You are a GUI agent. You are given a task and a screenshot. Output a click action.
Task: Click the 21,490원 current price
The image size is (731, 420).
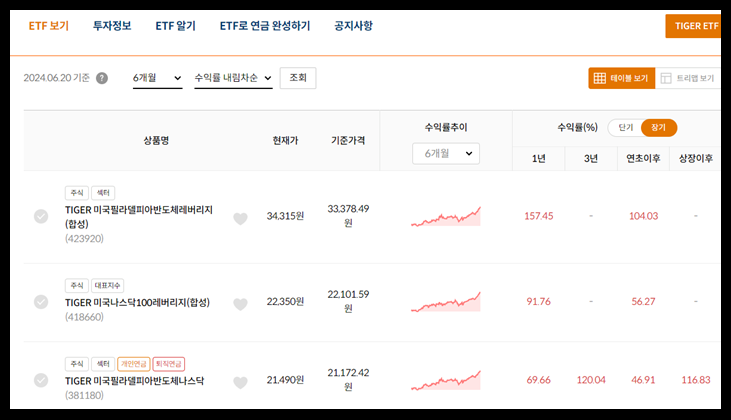pos(285,380)
